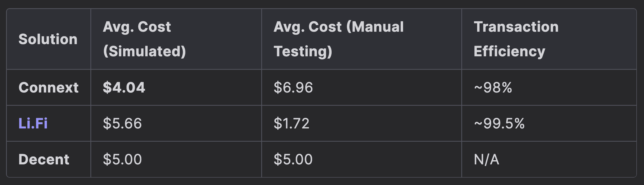The width and height of the screenshot is (644, 185).
Task: Select the $5.66 simulated cost cell
Action: [122, 123]
